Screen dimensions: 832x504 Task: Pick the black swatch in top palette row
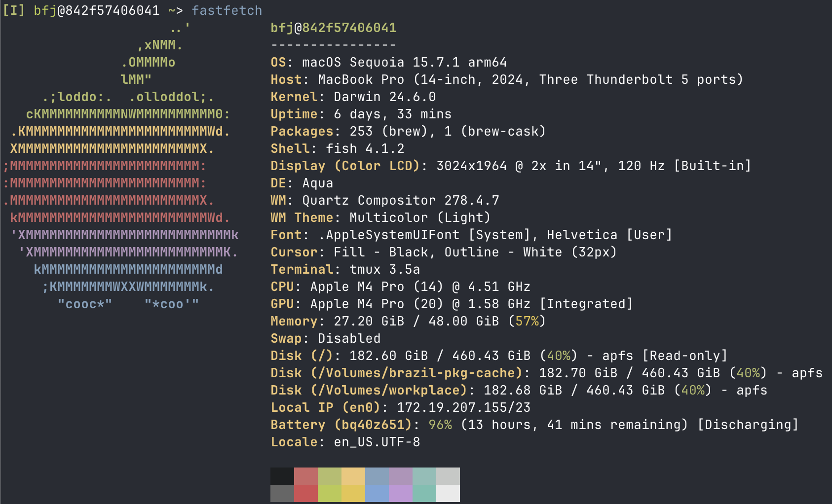coord(282,476)
